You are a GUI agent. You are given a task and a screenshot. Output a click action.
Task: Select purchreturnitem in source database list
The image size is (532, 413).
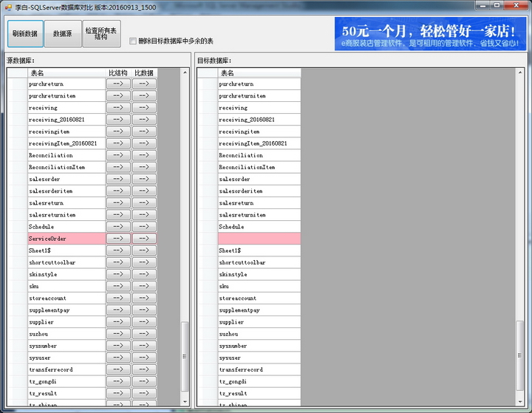coord(66,96)
